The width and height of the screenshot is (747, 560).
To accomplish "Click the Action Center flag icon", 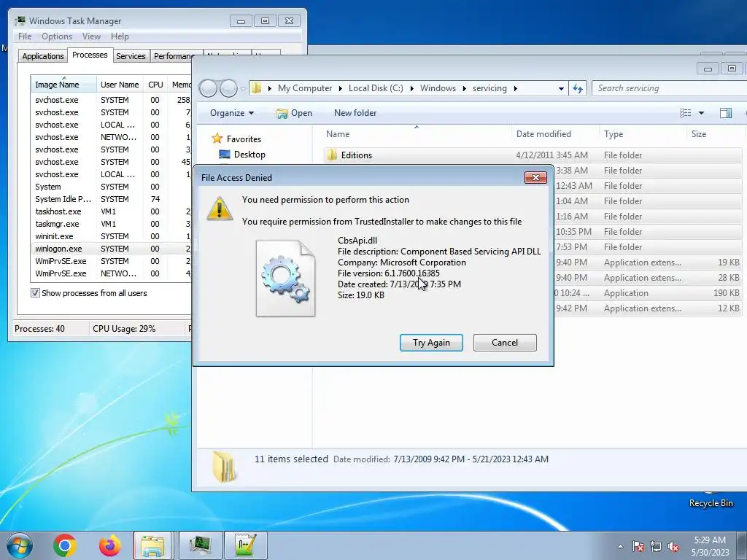I will click(638, 547).
